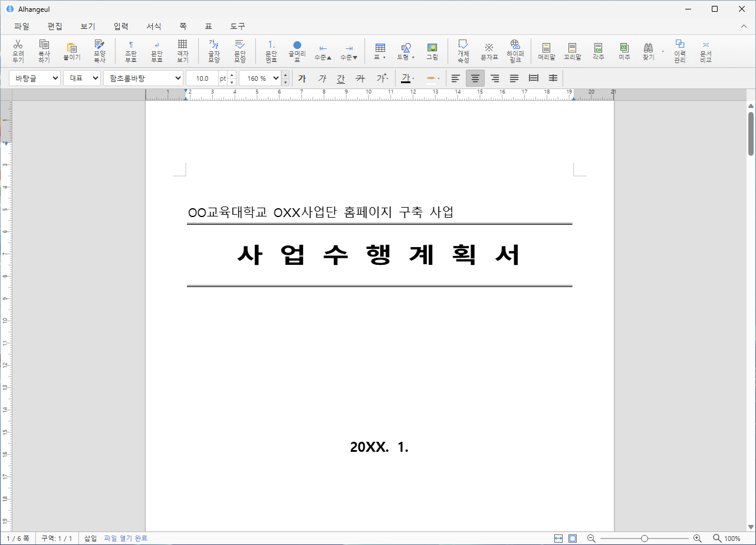Open the 파일 menu
The width and height of the screenshot is (756, 545).
tap(22, 27)
